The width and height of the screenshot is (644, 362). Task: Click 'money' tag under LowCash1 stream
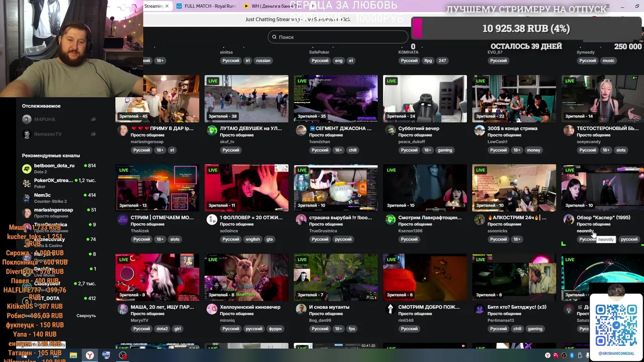coord(533,150)
